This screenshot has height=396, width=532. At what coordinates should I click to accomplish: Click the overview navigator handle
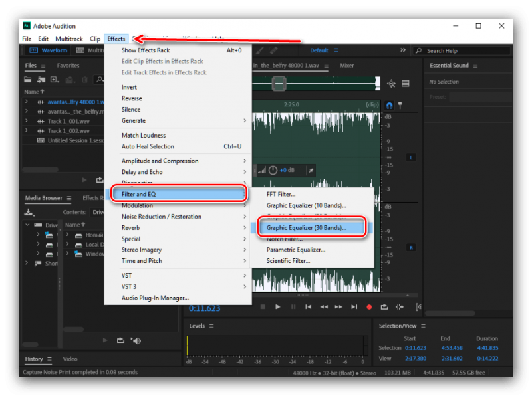coord(279,84)
